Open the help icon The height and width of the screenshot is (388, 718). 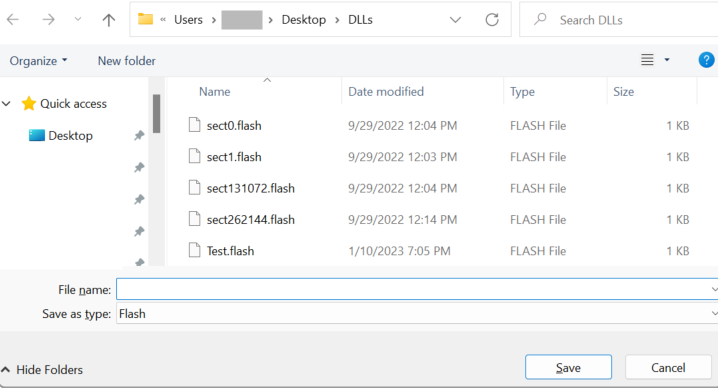[706, 60]
